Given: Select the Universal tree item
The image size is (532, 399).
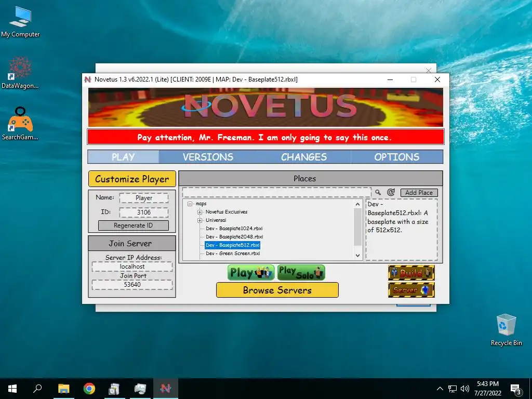Looking at the screenshot, I should click(216, 220).
